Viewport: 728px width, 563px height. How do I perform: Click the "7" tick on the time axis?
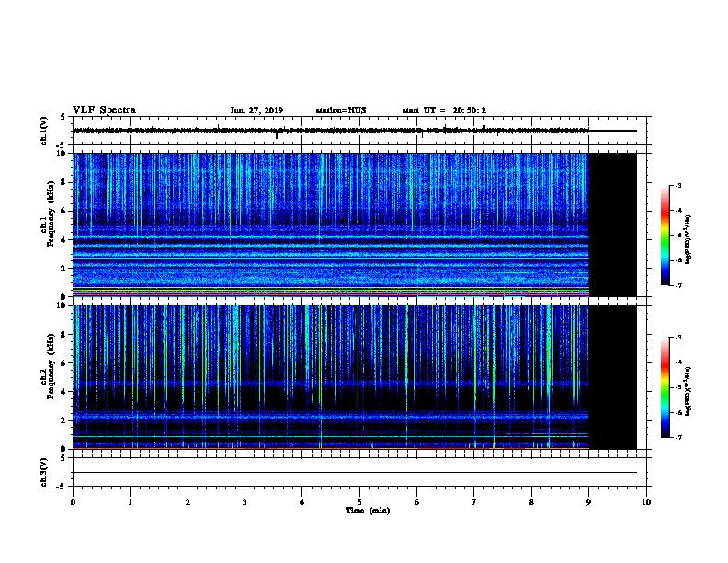[474, 502]
